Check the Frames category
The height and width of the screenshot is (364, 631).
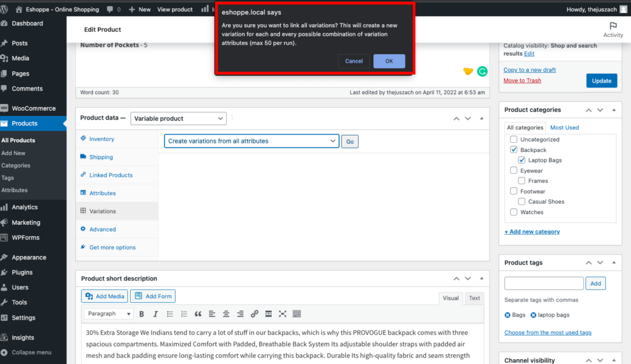521,181
